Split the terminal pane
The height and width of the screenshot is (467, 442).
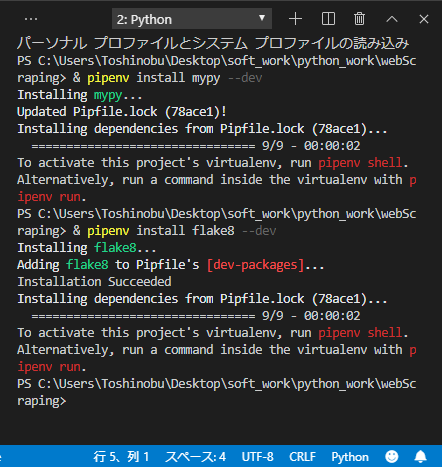328,19
